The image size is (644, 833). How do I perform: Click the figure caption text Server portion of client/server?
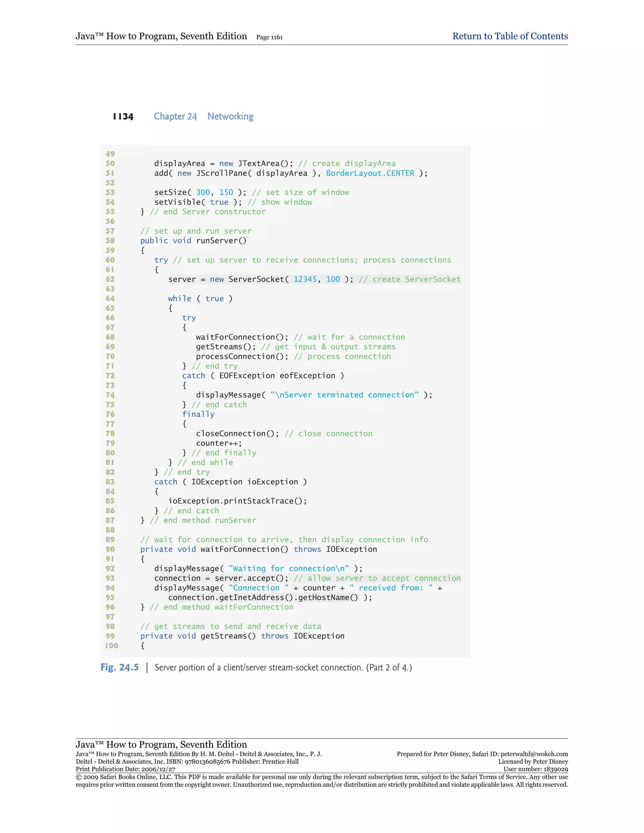(x=283, y=667)
